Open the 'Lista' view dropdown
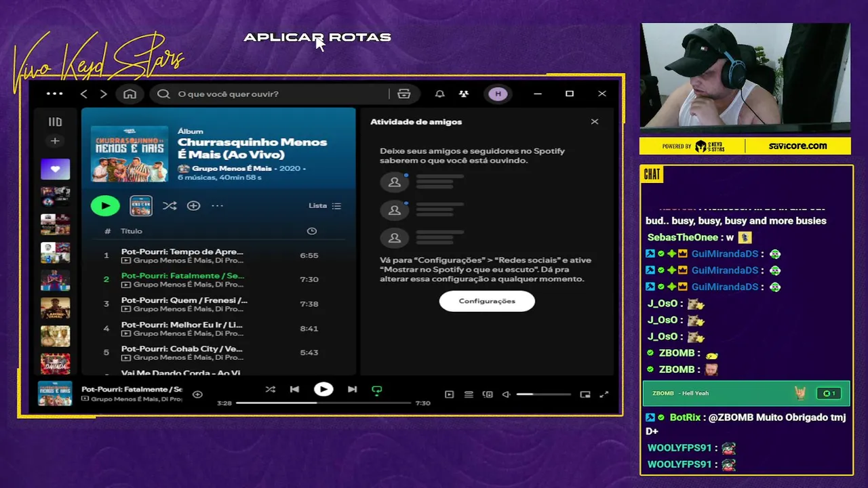 325,205
